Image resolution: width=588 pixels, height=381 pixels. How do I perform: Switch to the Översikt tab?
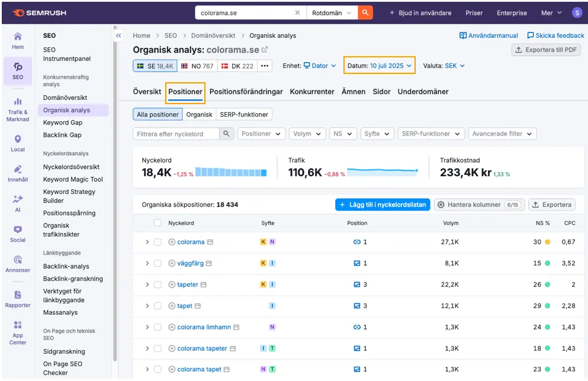(x=147, y=92)
